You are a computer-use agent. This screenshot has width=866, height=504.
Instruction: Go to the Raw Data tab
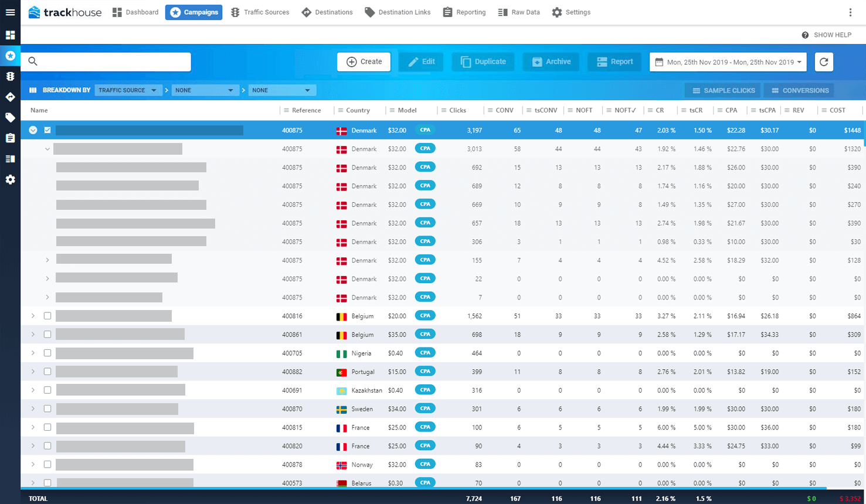(x=519, y=12)
